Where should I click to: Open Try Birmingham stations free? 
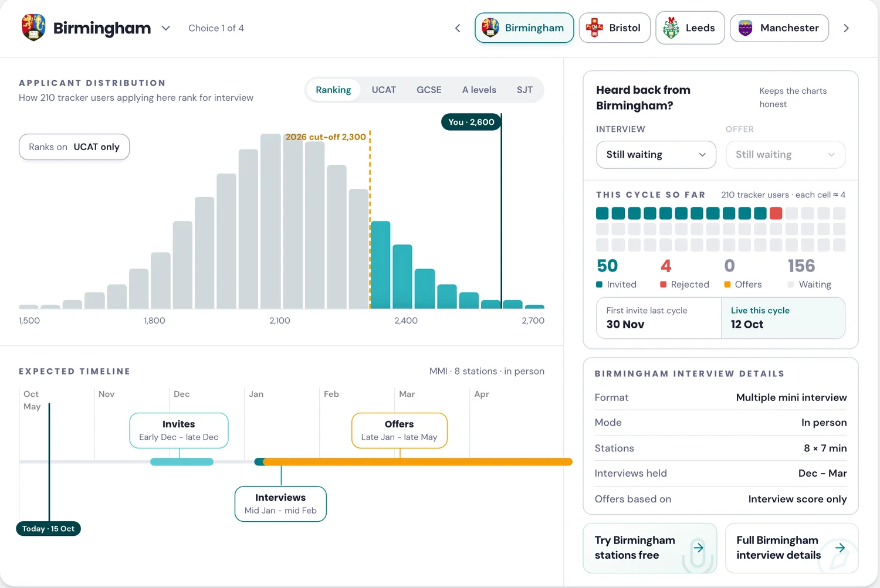pyautogui.click(x=650, y=548)
